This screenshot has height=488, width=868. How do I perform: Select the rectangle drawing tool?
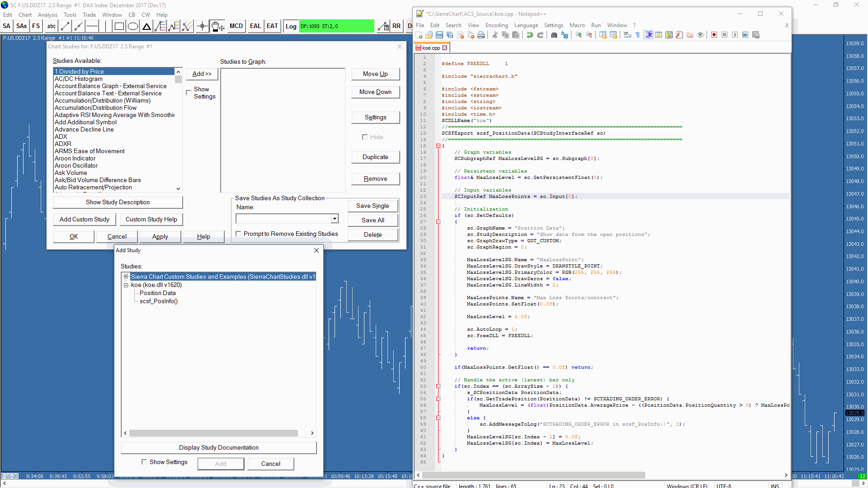[119, 26]
